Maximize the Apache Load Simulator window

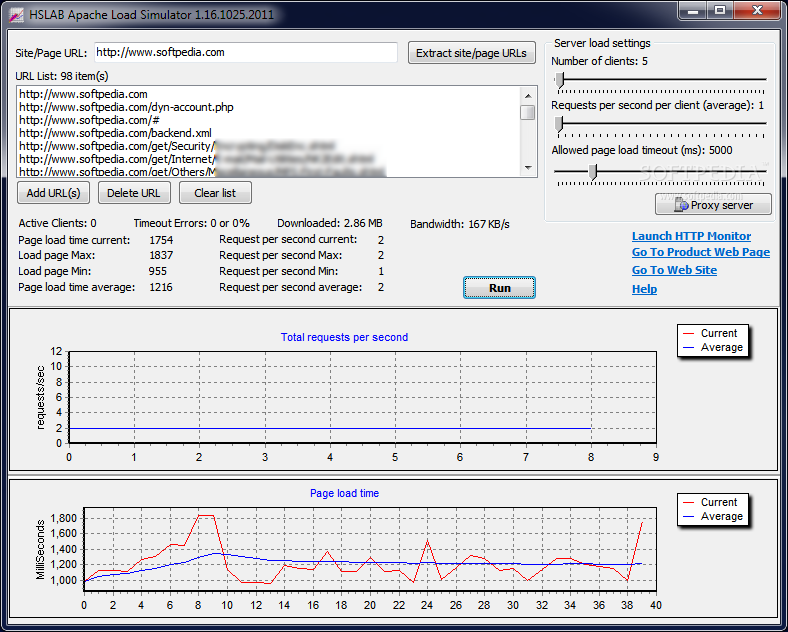tap(720, 11)
